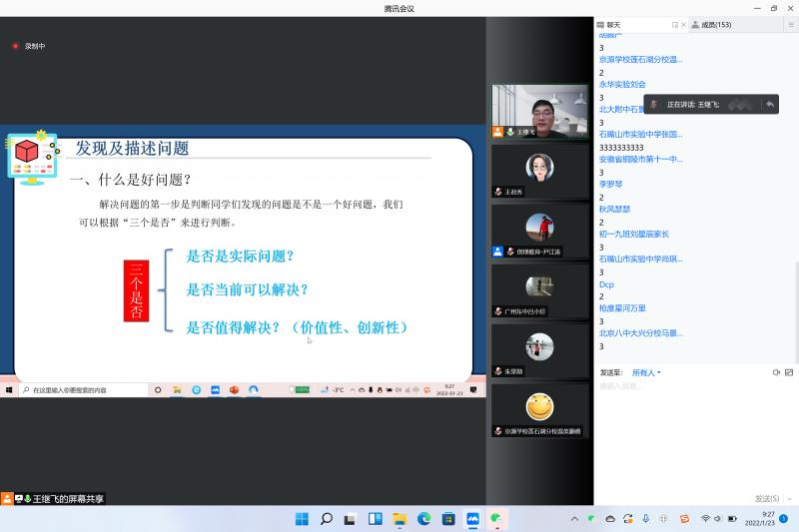The image size is (799, 532).
Task: Launch Microsoft Edge from the taskbar
Action: pyautogui.click(x=423, y=519)
